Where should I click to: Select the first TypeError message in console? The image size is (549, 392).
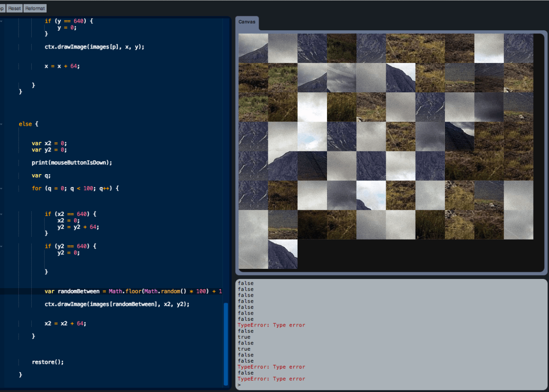click(272, 325)
